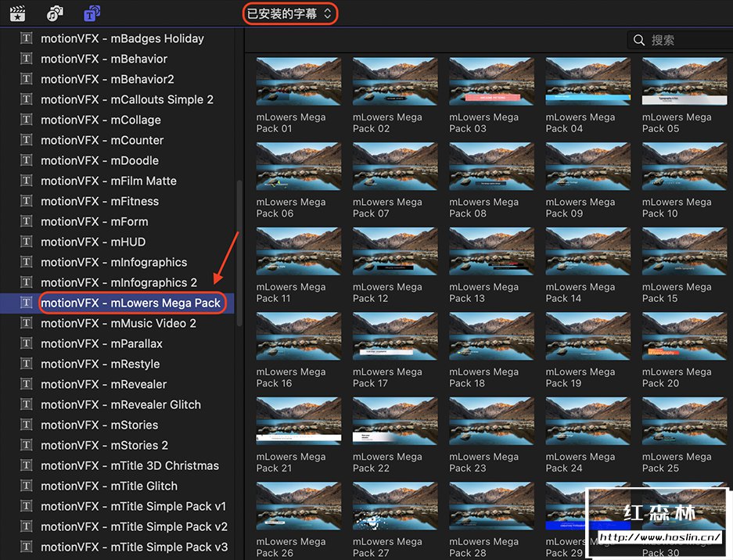Select motionVFX - mFitness category
This screenshot has height=560, width=733.
pos(117,201)
